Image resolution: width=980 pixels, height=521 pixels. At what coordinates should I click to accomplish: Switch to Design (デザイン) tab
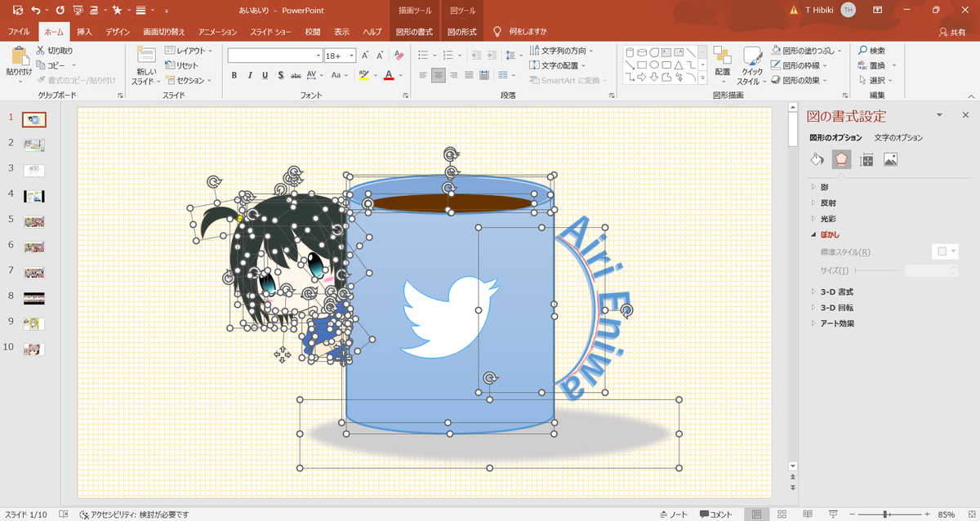coord(117,32)
